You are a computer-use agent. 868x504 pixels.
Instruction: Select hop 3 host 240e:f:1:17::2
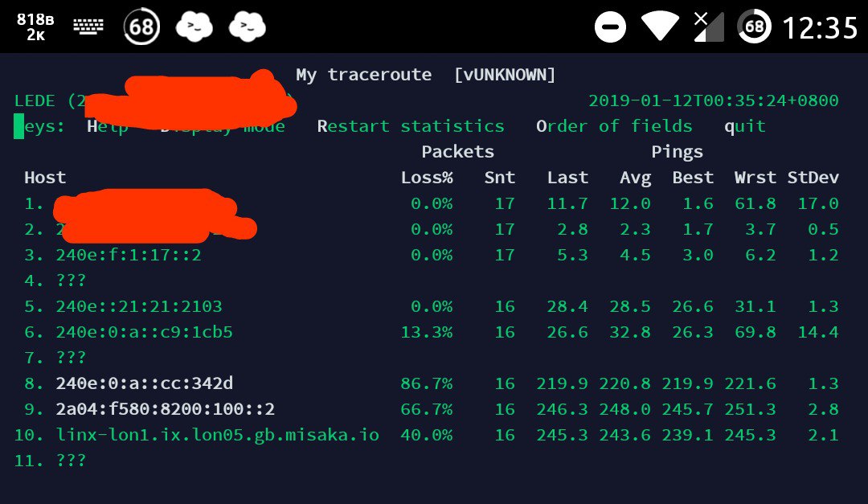click(x=128, y=255)
